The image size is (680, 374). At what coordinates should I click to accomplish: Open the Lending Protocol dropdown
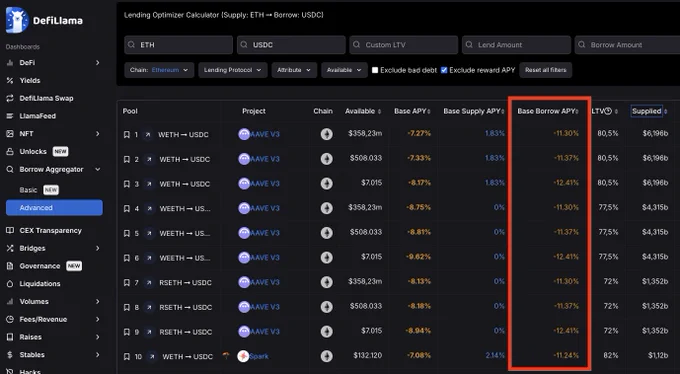click(233, 70)
